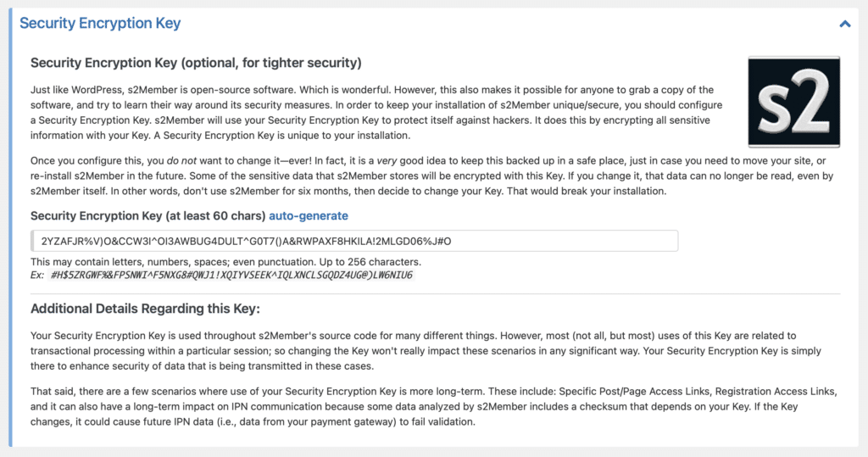Viewport: 868px width, 457px height.
Task: Click the italic 'do not' text
Action: [181, 161]
